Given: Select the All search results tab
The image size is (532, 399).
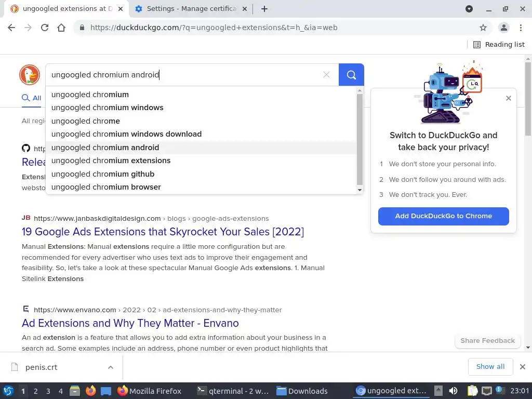Looking at the screenshot, I should pyautogui.click(x=32, y=98).
